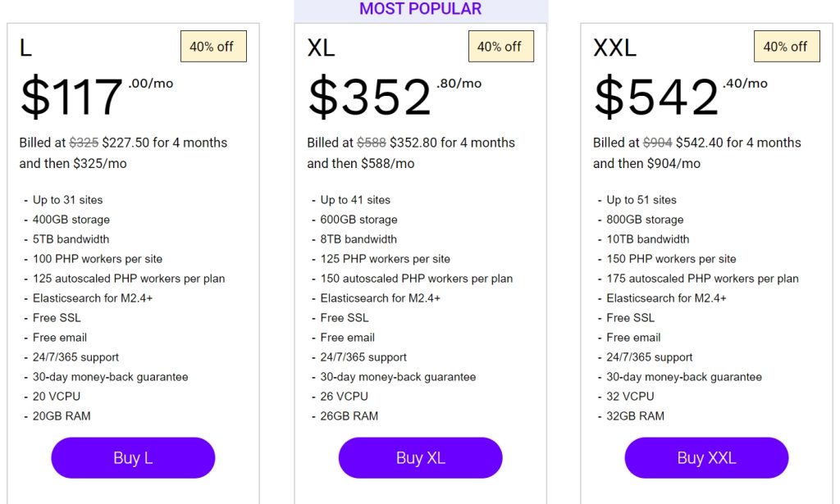Click the 40% off badge on XL plan
Image resolution: width=840 pixels, height=504 pixels.
tap(500, 47)
